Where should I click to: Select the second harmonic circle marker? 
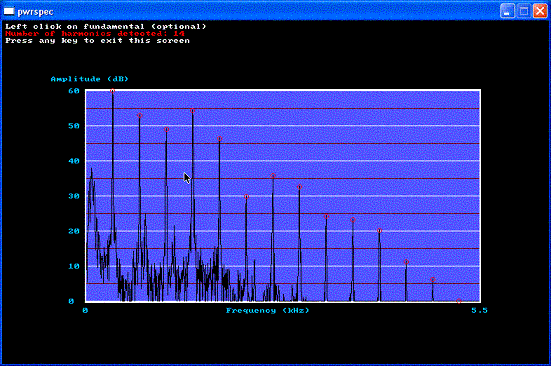coord(140,116)
